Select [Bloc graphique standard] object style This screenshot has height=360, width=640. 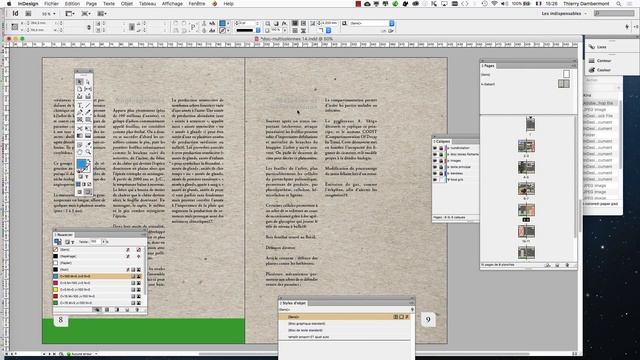pos(307,324)
